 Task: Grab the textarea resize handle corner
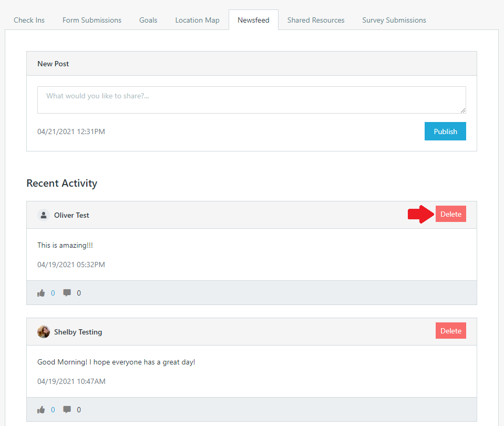click(463, 110)
